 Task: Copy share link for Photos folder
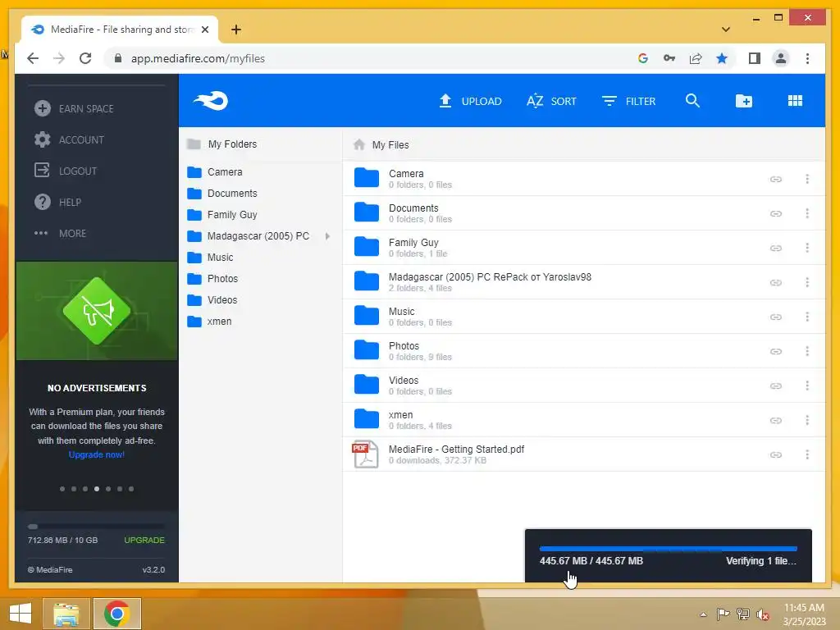click(x=776, y=351)
